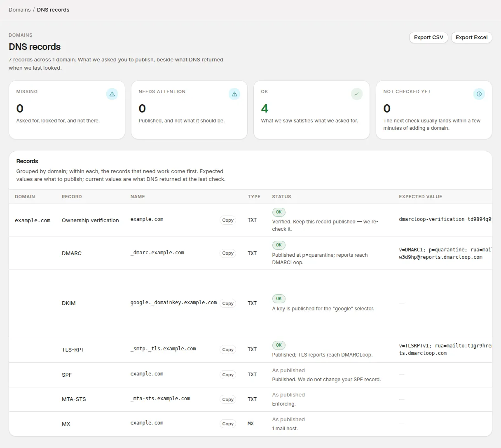Click the Missing count 0
The width and height of the screenshot is (501, 448).
coord(20,108)
